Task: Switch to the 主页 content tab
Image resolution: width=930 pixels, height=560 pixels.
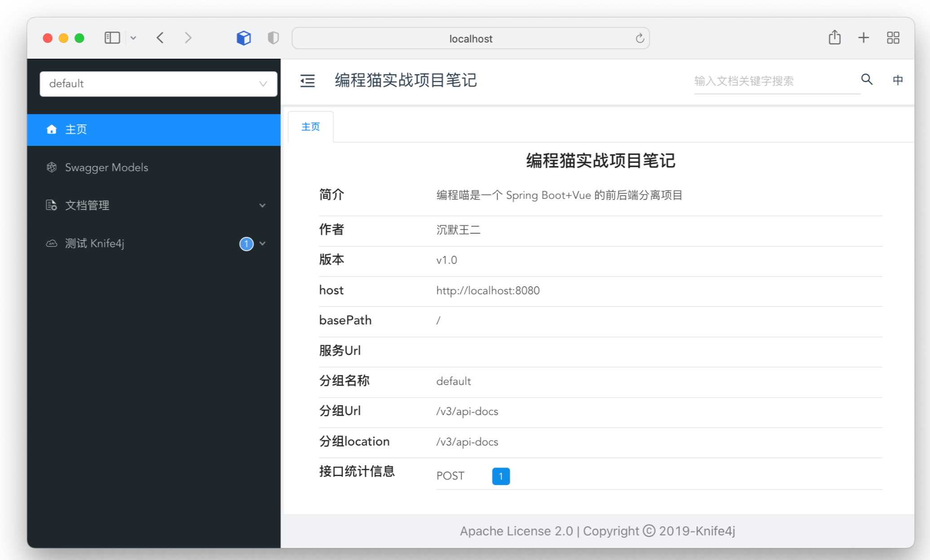Action: point(310,127)
